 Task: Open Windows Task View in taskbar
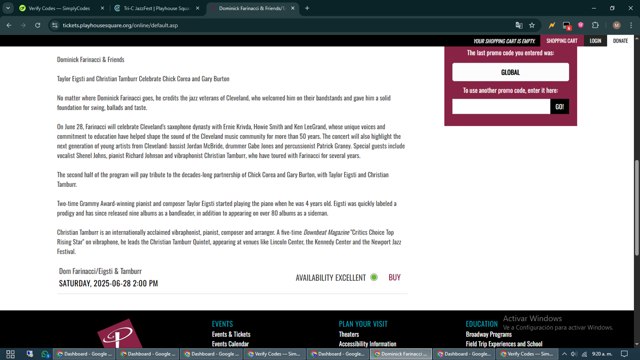tap(10, 354)
